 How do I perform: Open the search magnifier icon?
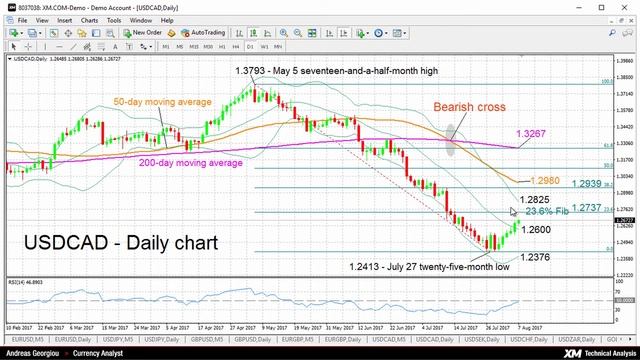coord(612,33)
